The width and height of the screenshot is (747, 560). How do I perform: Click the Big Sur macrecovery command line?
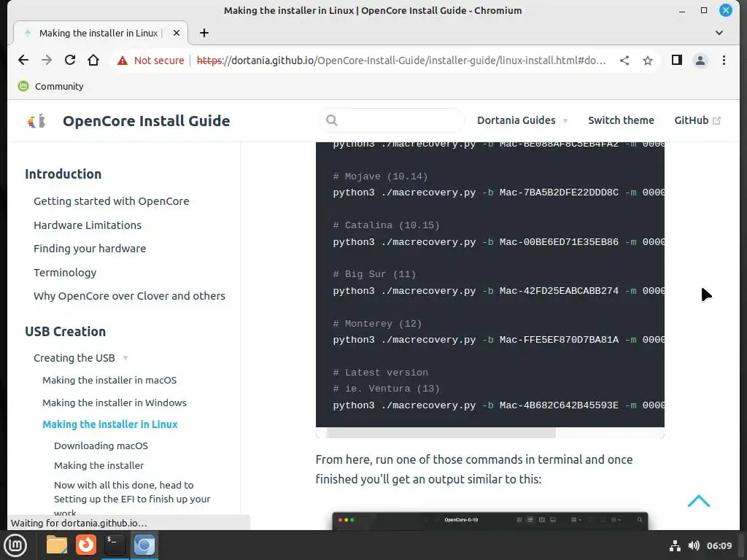click(x=498, y=290)
